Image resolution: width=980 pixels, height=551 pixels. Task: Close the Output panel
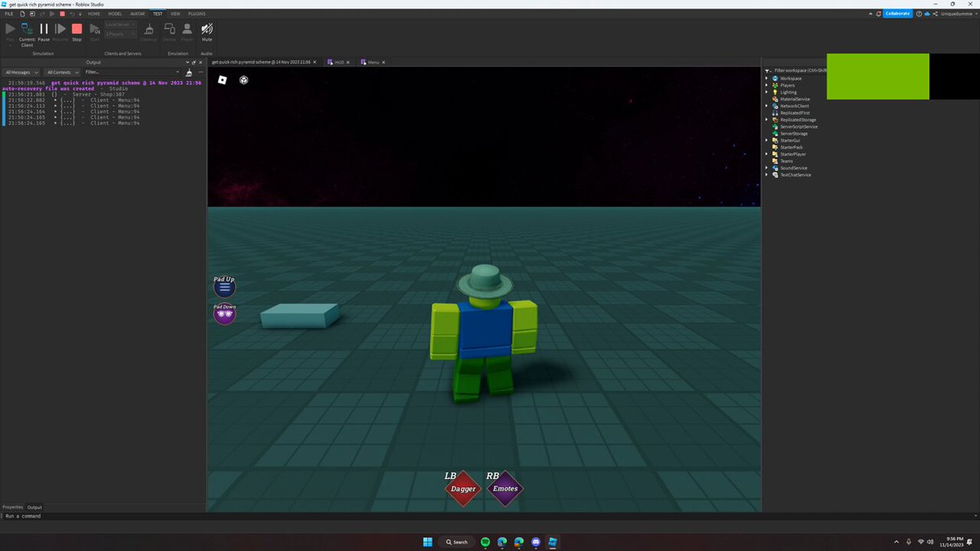point(200,62)
